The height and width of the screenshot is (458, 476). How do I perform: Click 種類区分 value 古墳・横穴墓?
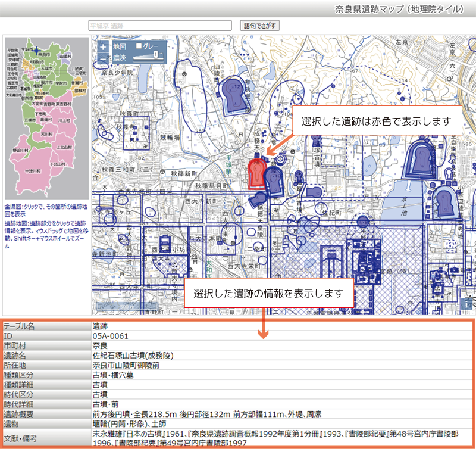point(113,375)
